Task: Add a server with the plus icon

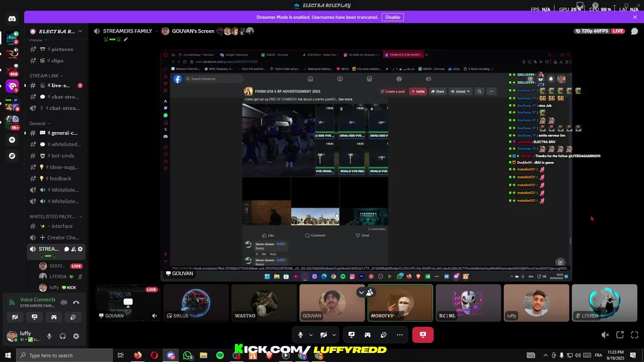Action: tap(12, 140)
